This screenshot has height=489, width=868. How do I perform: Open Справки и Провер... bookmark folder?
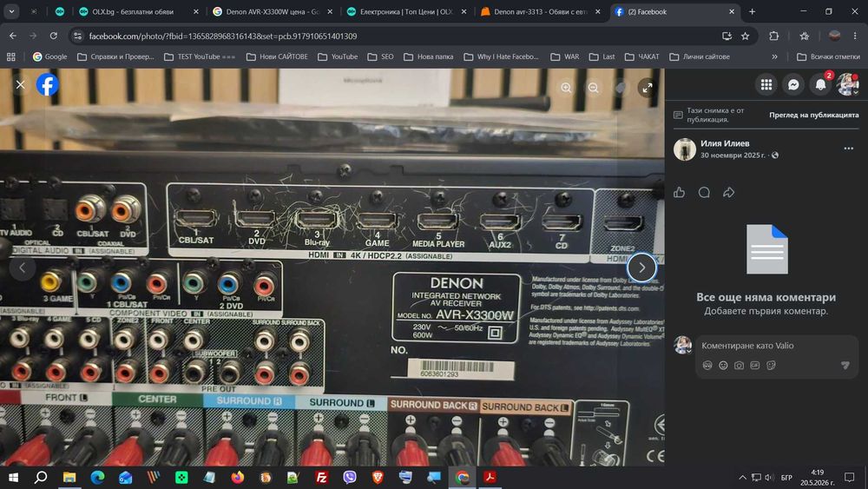115,56
